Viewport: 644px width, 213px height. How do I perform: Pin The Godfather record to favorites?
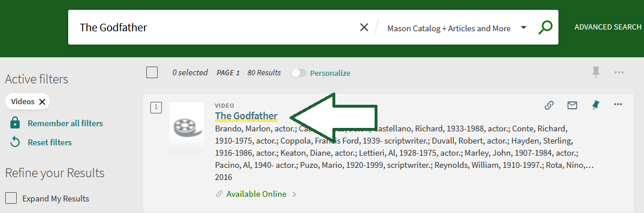point(595,105)
